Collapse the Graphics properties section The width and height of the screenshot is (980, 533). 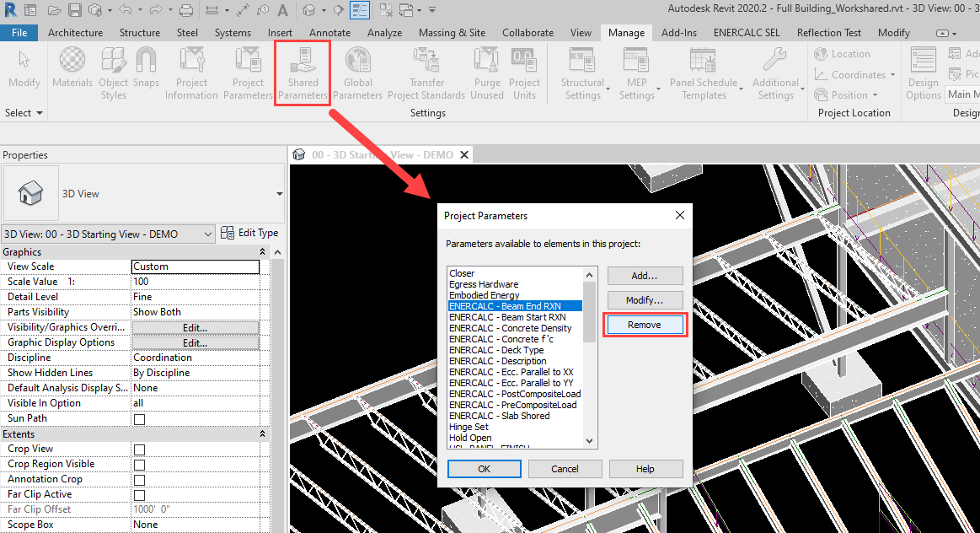click(262, 252)
